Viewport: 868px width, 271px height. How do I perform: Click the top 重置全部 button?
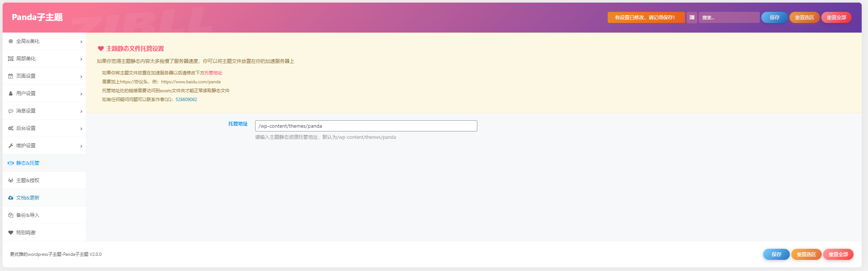click(x=836, y=17)
